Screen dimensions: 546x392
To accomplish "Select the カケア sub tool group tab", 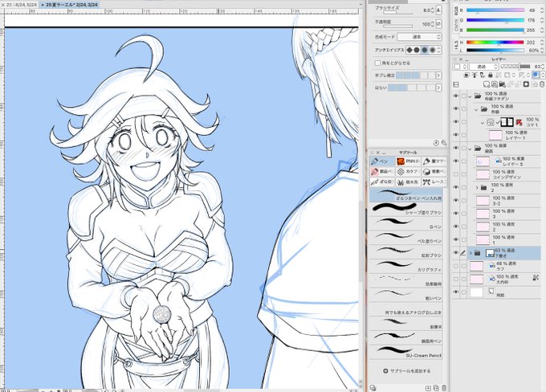I will (408, 171).
